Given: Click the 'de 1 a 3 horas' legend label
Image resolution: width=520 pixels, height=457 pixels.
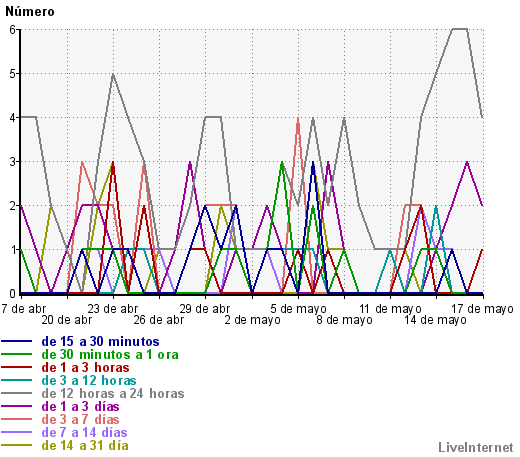Looking at the screenshot, I should click(85, 368).
